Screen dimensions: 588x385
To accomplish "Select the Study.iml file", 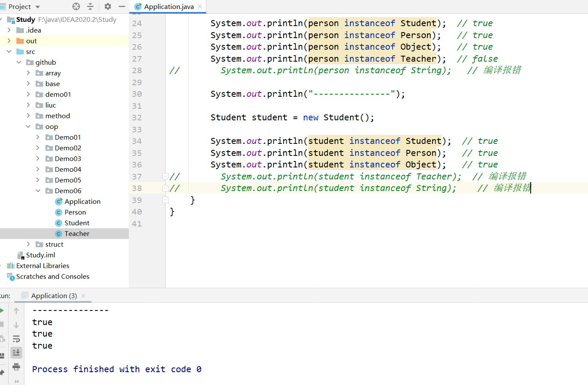I will (x=40, y=255).
